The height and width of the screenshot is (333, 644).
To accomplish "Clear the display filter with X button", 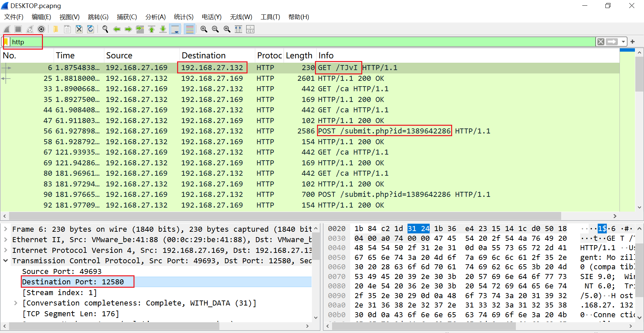I will click(x=601, y=42).
